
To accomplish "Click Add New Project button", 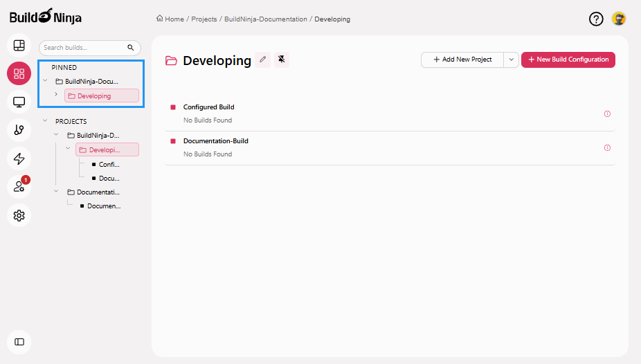I will pyautogui.click(x=462, y=60).
